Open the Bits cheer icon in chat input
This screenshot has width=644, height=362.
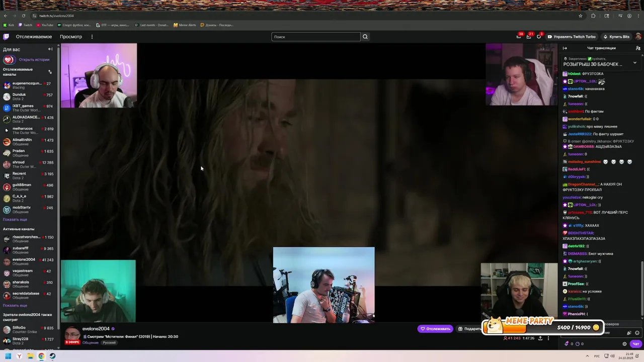[x=629, y=333]
